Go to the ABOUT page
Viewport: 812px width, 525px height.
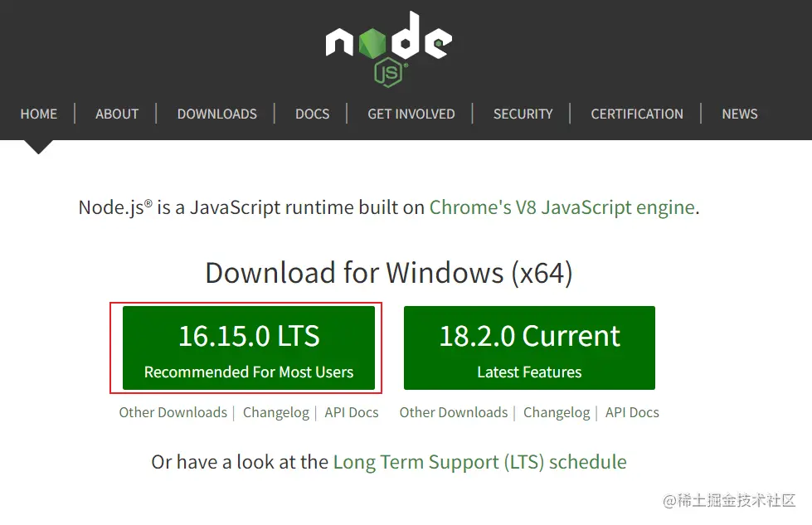point(117,114)
